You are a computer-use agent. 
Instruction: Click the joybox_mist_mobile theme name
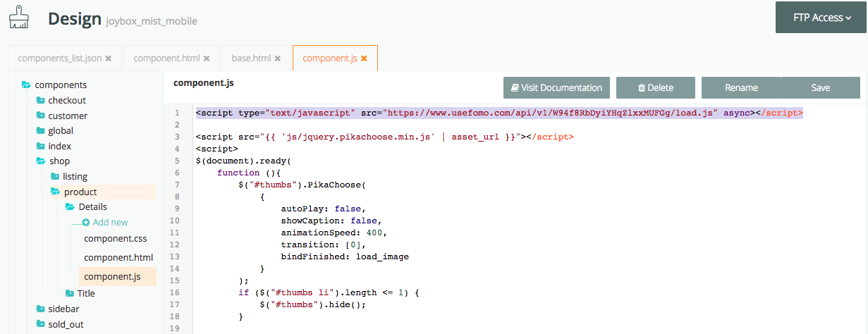(152, 21)
